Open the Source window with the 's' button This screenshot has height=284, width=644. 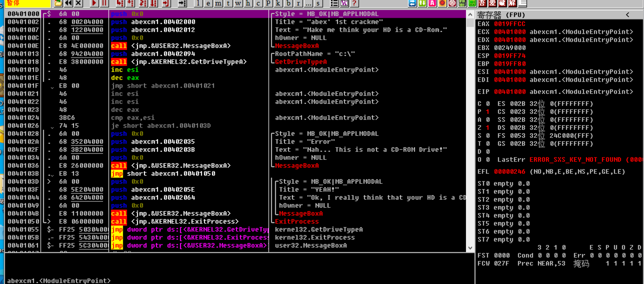coord(318,3)
